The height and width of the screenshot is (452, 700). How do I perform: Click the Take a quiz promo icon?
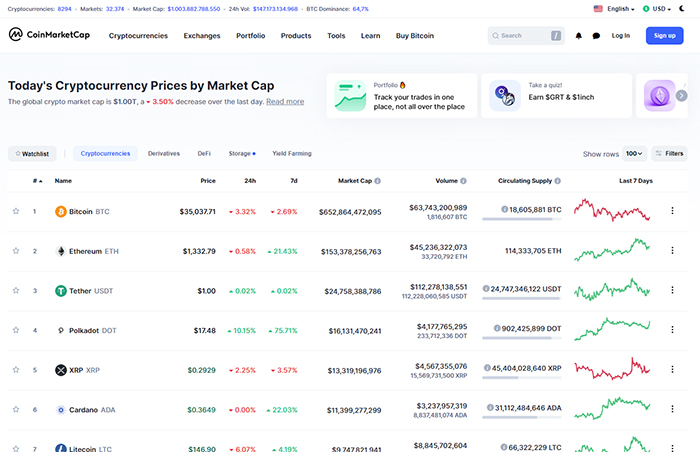point(505,96)
